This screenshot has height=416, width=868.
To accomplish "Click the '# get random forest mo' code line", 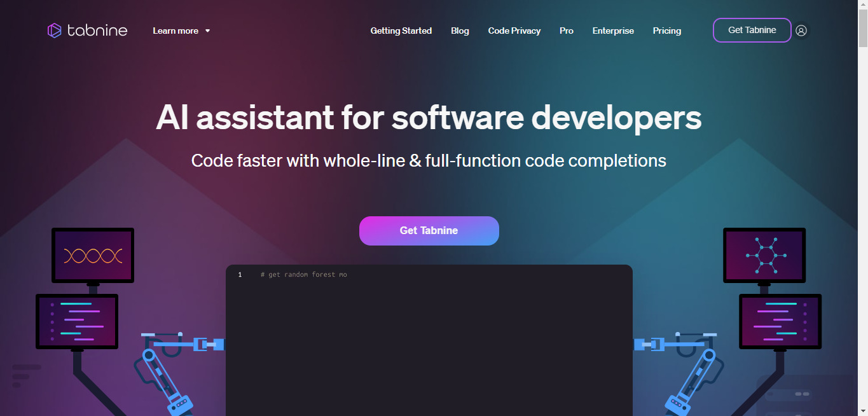I will 304,275.
